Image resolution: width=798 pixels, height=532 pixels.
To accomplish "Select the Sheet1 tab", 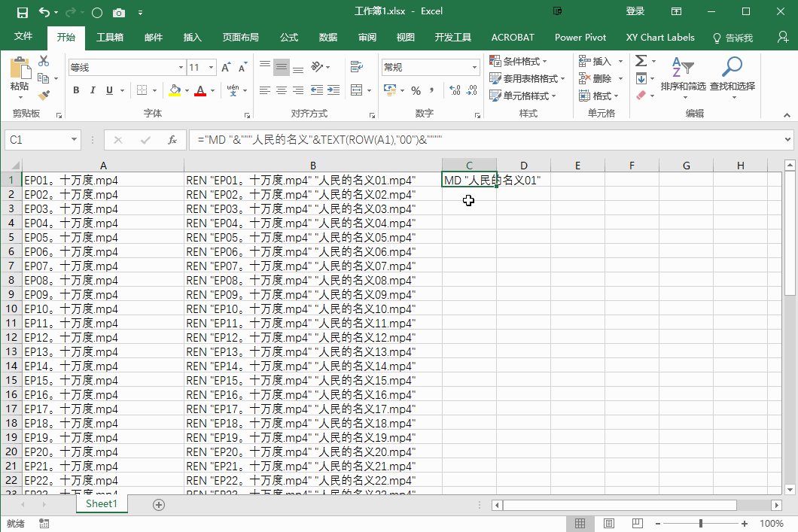I will pyautogui.click(x=101, y=503).
